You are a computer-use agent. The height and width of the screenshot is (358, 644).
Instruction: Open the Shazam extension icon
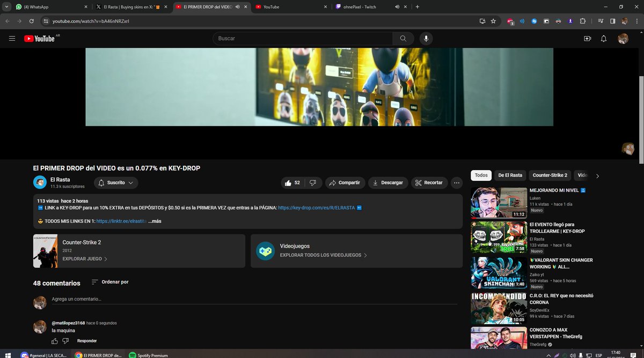535,21
